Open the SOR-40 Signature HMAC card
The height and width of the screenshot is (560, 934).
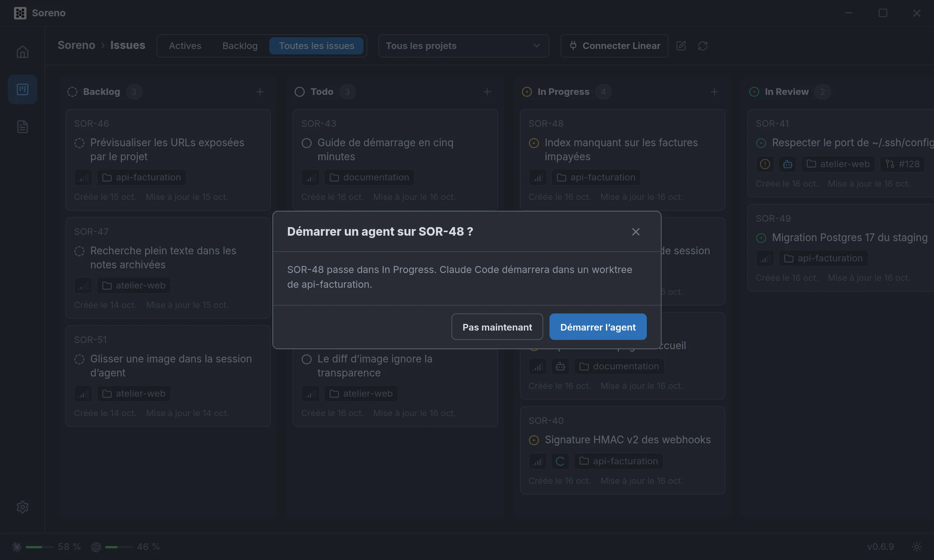pyautogui.click(x=623, y=450)
